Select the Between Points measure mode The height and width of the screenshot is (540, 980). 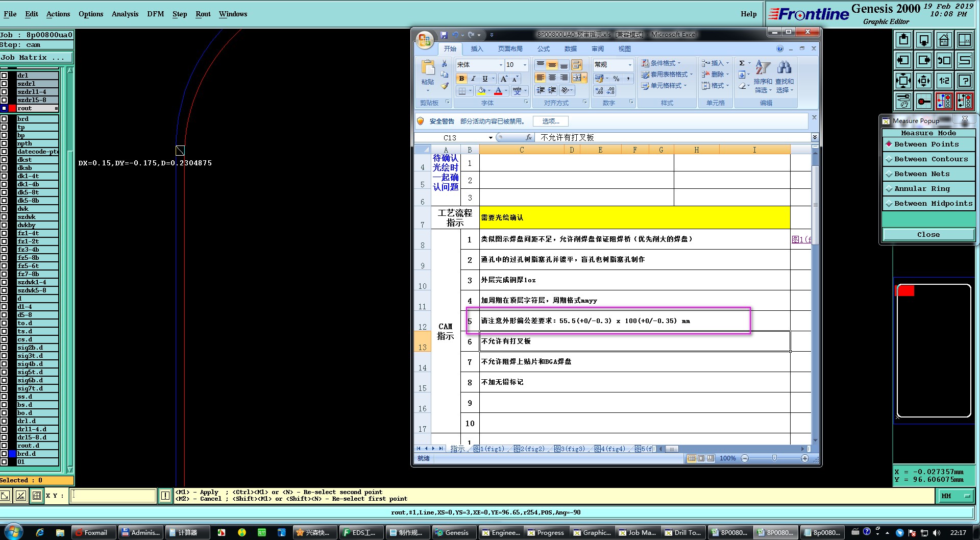tap(928, 144)
